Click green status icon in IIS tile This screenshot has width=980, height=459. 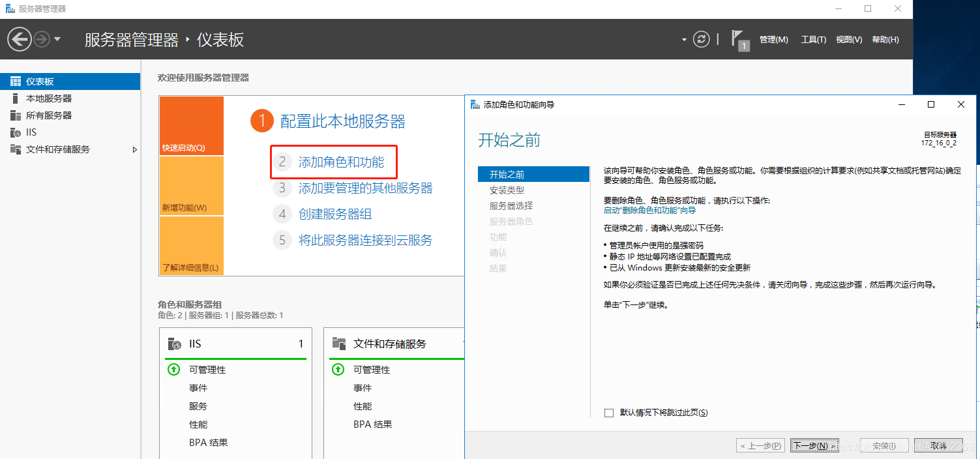click(173, 370)
